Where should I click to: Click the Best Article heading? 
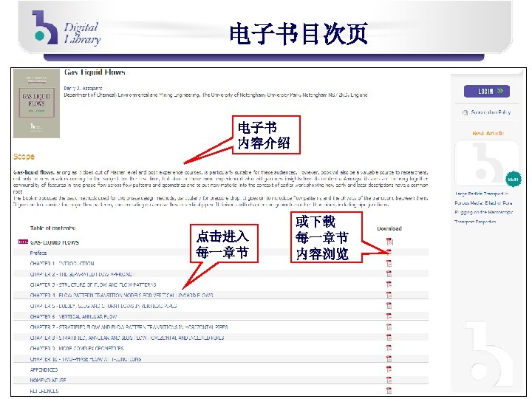click(x=488, y=133)
